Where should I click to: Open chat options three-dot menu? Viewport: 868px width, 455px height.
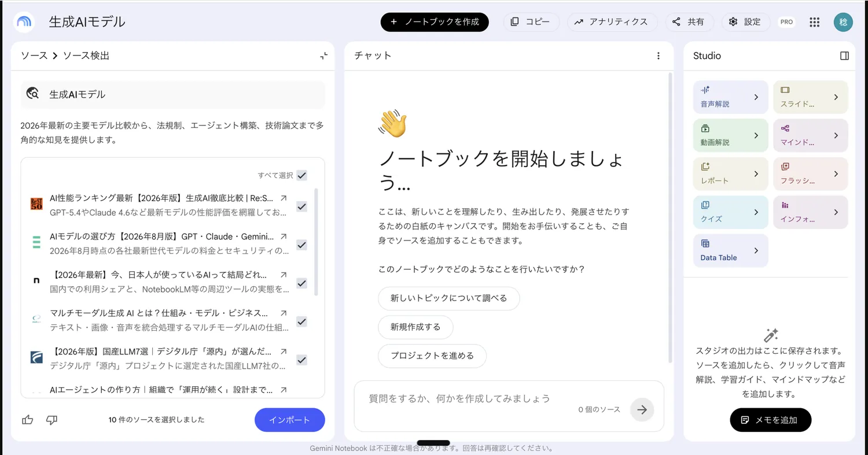(x=658, y=56)
